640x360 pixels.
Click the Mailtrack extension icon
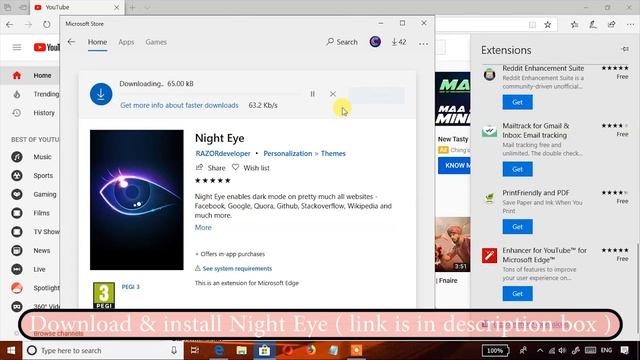coord(489,131)
